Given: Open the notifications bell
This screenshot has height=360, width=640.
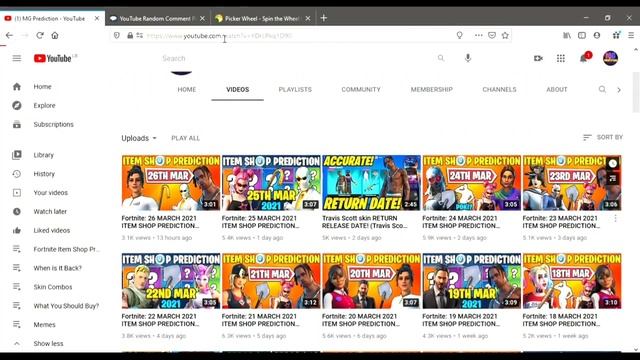Looking at the screenshot, I should [584, 58].
